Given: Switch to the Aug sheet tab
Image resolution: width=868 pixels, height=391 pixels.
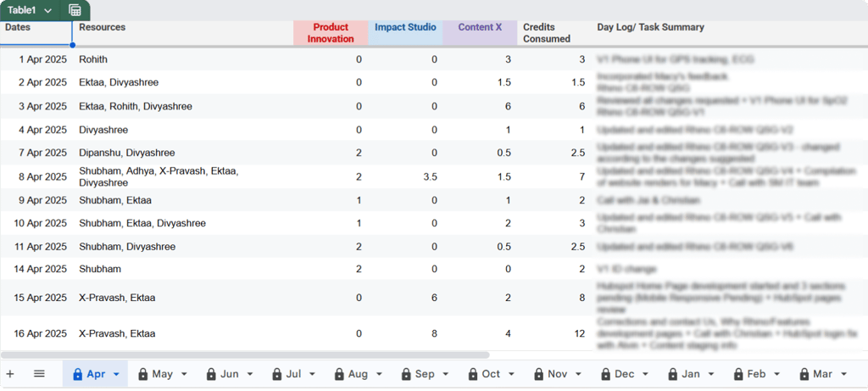Looking at the screenshot, I should [x=359, y=374].
